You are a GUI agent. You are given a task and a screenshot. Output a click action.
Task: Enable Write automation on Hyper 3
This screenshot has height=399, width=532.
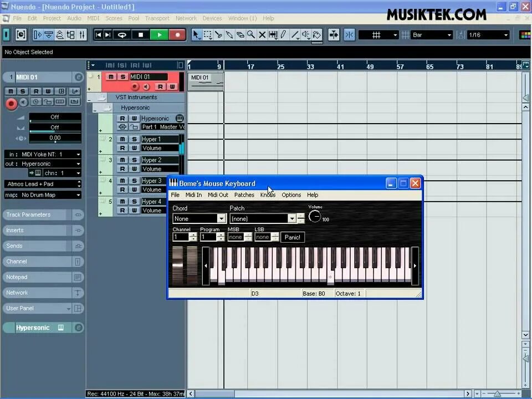coord(134,190)
